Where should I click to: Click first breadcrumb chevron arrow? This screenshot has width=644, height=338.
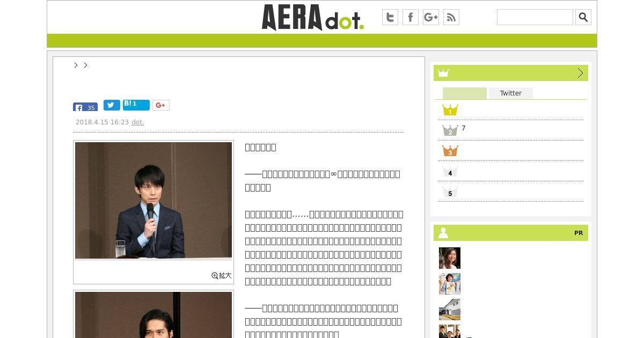(x=76, y=65)
